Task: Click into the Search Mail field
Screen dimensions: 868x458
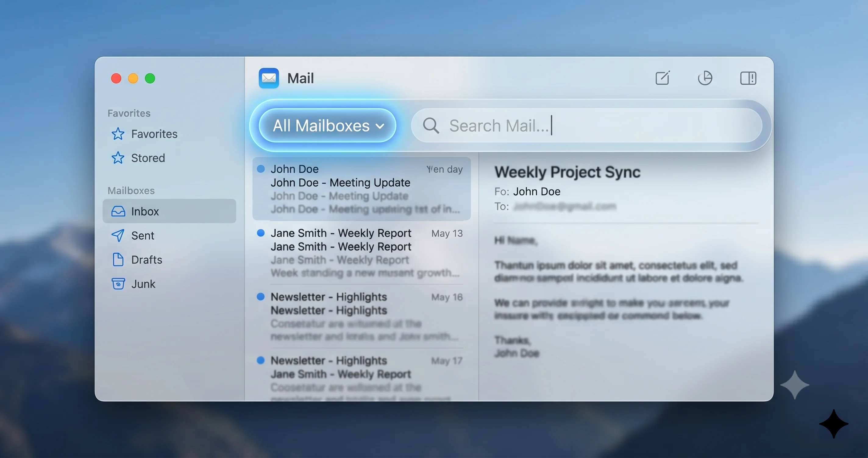Action: click(x=587, y=125)
